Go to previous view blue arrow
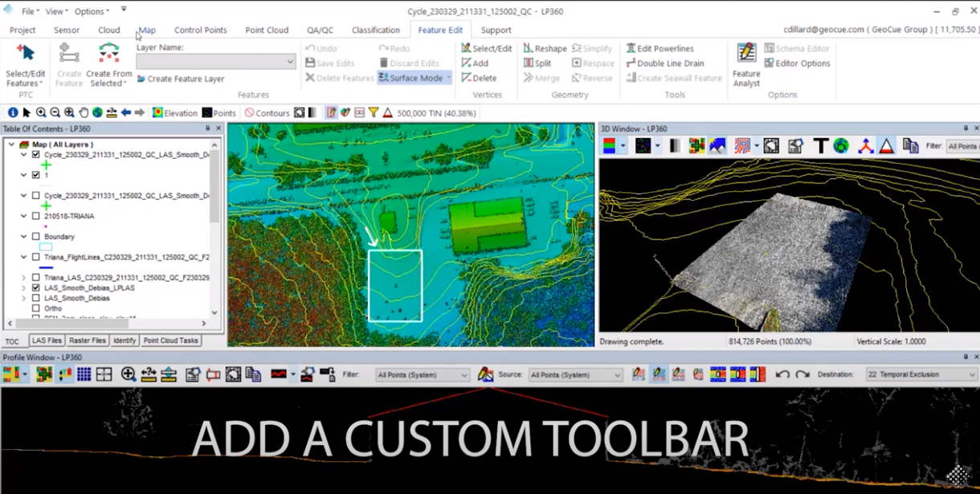 [x=126, y=113]
